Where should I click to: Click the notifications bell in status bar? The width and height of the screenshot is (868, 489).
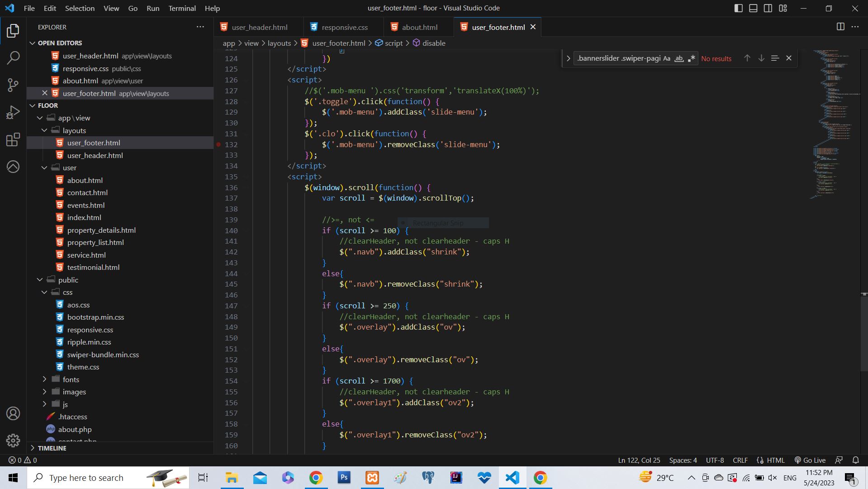pos(855,460)
